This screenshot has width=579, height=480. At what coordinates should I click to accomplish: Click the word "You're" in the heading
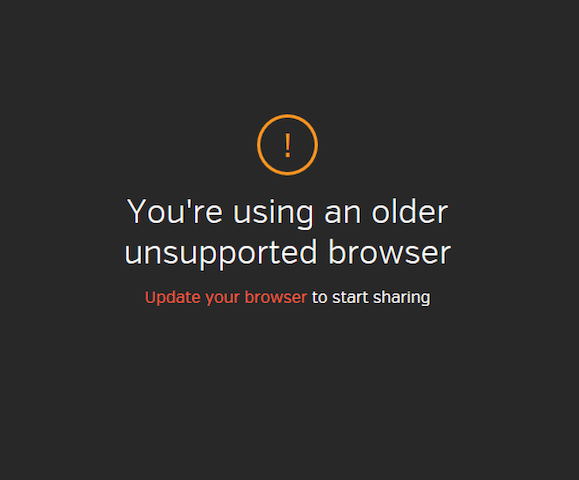click(x=175, y=211)
